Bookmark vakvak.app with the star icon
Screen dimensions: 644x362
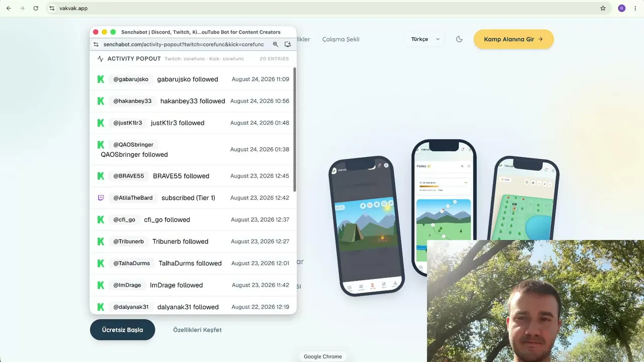[603, 8]
